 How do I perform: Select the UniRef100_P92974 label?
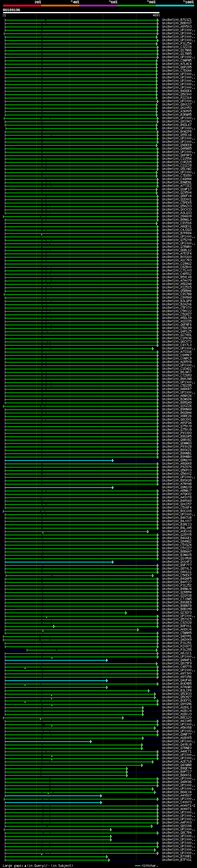click(177, 467)
